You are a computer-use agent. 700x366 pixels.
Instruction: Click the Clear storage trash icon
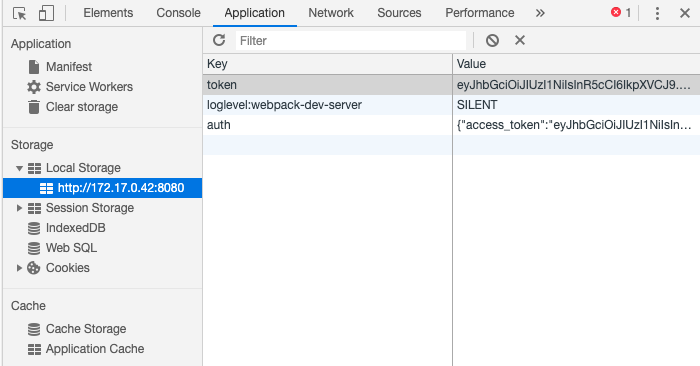tap(34, 107)
